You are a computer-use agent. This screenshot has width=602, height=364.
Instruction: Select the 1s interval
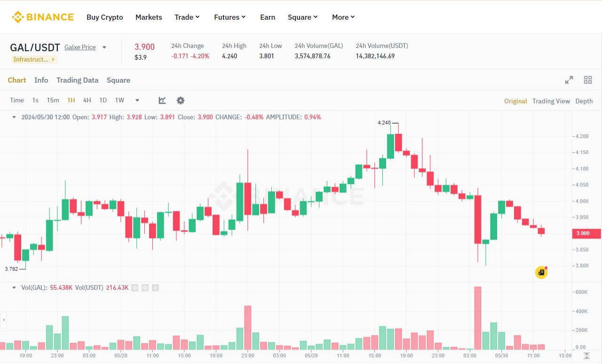pyautogui.click(x=35, y=100)
